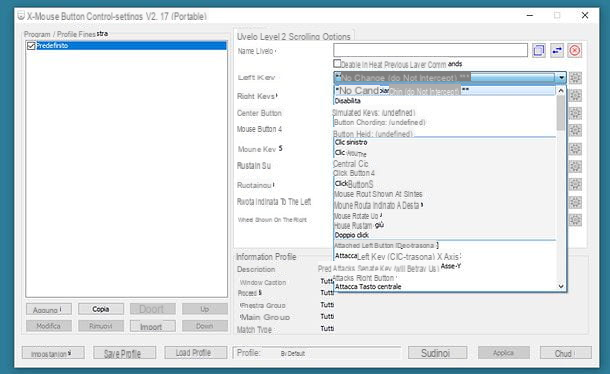The width and height of the screenshot is (610, 374).
Task: Select 'Simulated Keys: (undefined)' option
Action: coord(374,113)
